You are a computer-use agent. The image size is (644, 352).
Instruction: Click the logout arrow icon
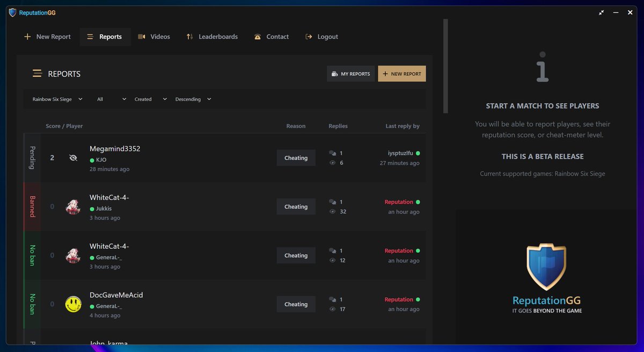(309, 37)
